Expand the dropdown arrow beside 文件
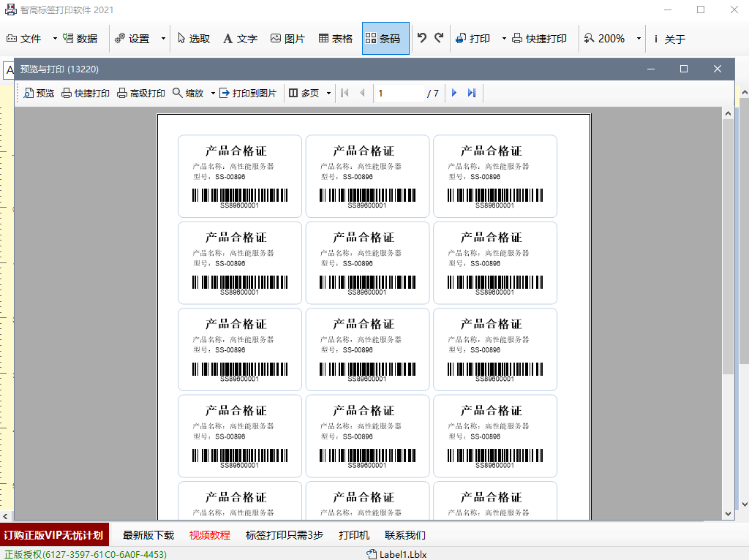The image size is (749, 560). [x=54, y=39]
